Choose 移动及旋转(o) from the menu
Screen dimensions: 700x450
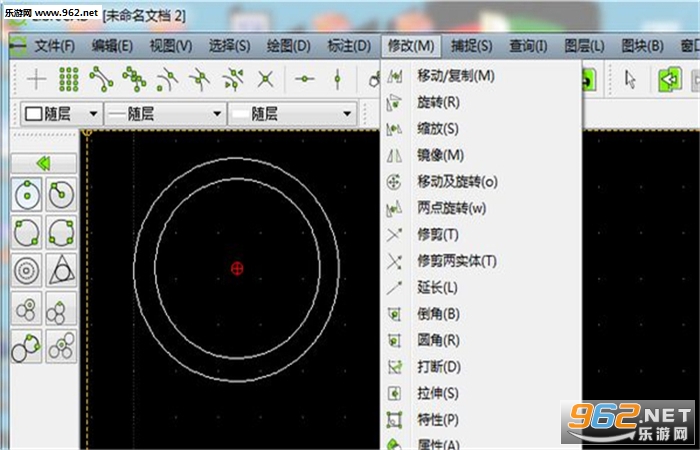click(481, 182)
